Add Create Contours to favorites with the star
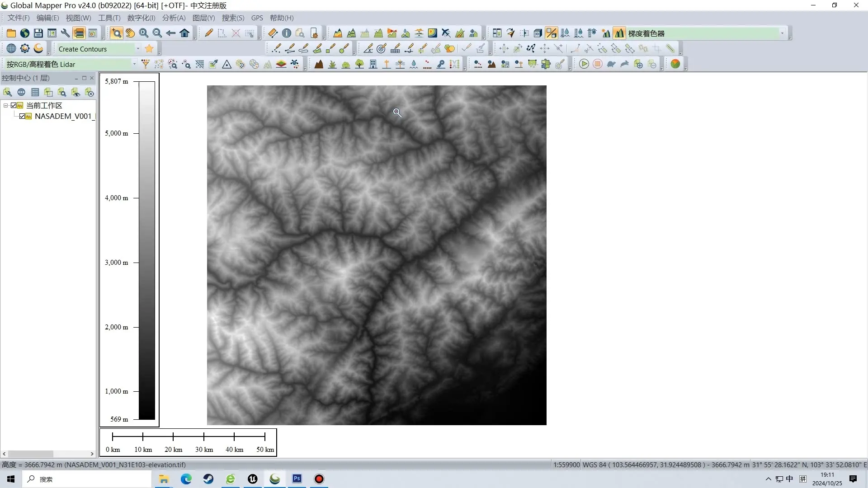Image resolution: width=868 pixels, height=488 pixels. point(150,48)
